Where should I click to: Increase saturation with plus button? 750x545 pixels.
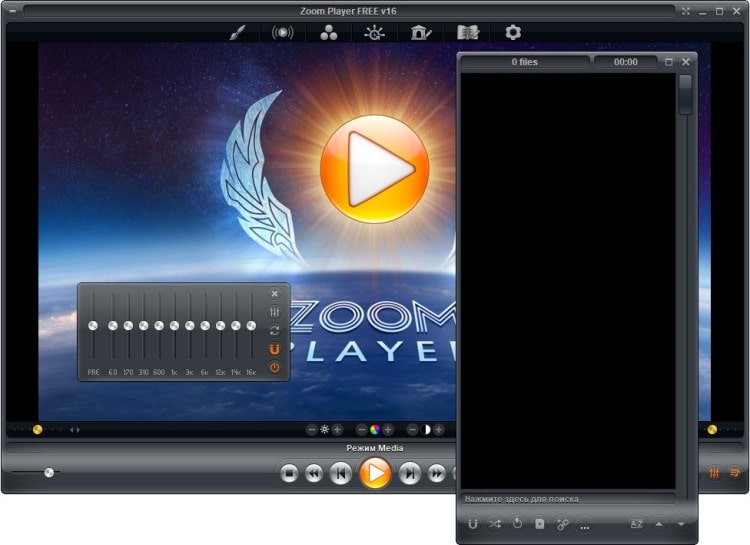click(x=388, y=430)
